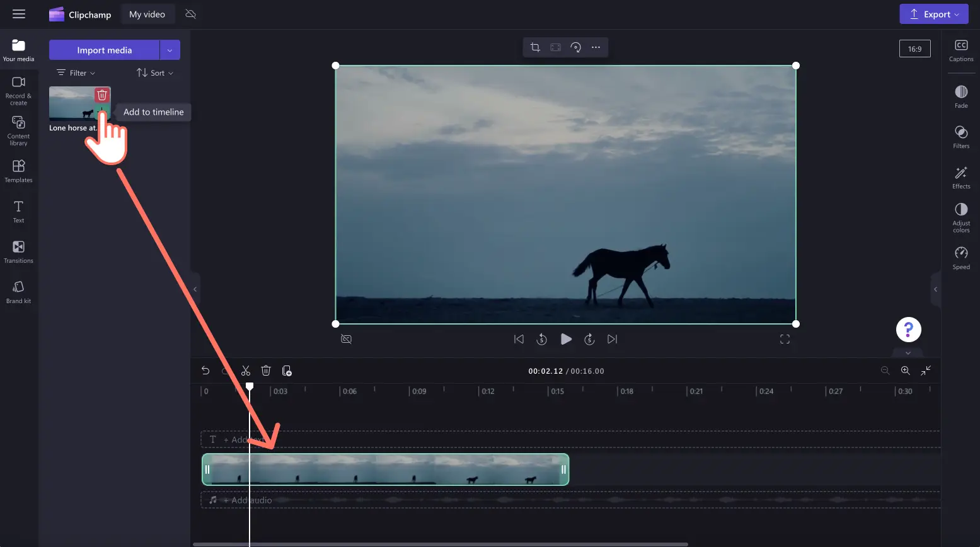
Task: Click the clip's right trim handle
Action: (563, 469)
